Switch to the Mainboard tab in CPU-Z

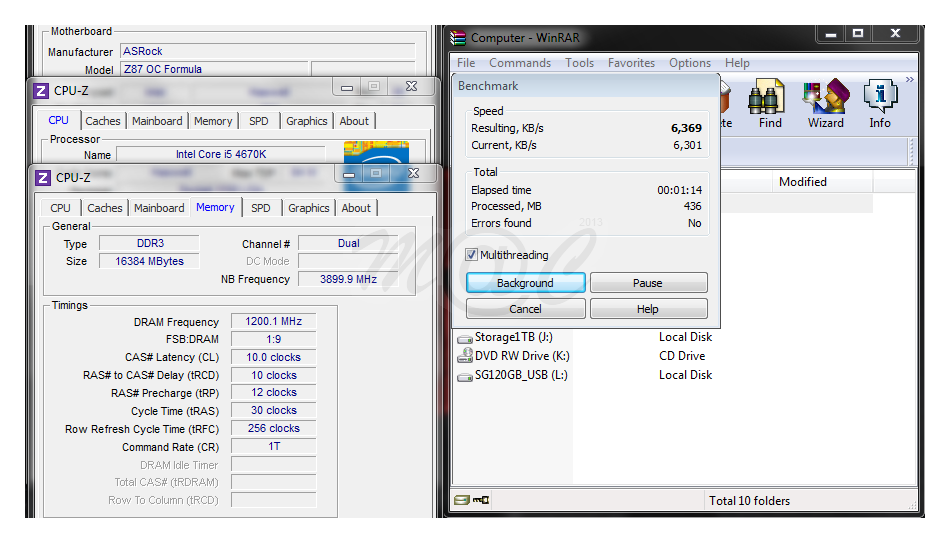point(159,208)
